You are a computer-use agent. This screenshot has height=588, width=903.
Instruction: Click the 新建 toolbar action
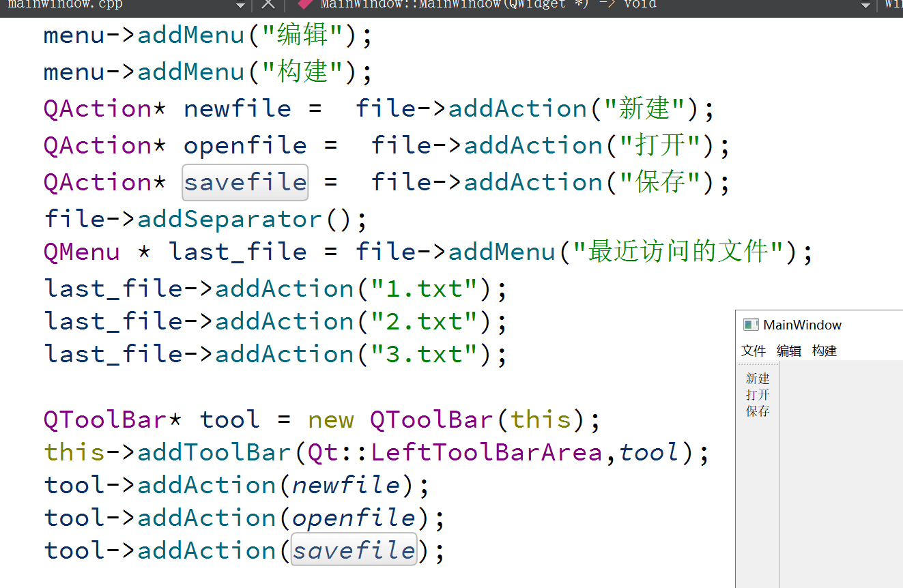[758, 379]
